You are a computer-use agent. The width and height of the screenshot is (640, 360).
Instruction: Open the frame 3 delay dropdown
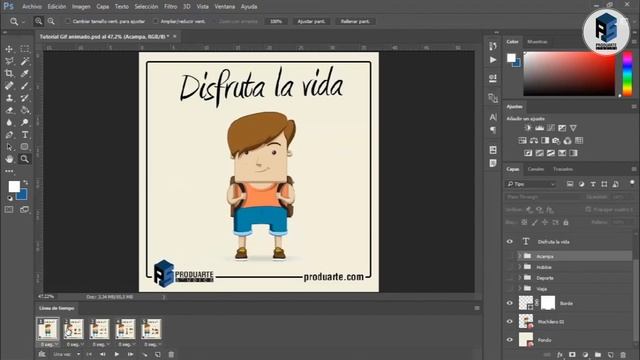coord(100,344)
